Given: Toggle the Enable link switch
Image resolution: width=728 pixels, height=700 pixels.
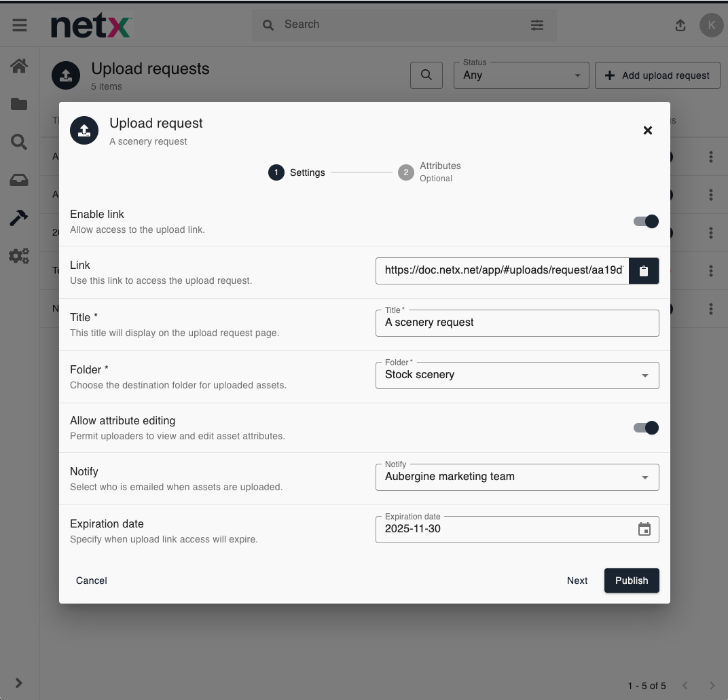Looking at the screenshot, I should pyautogui.click(x=646, y=221).
